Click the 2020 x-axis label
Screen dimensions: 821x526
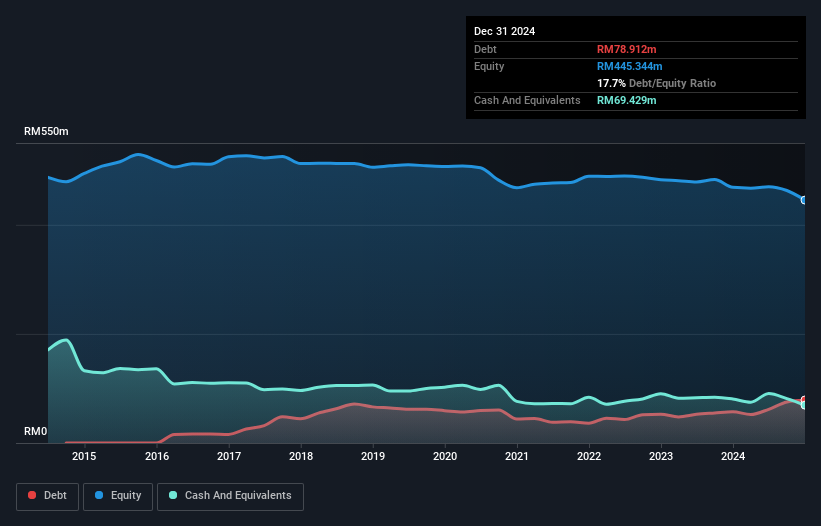pos(445,456)
